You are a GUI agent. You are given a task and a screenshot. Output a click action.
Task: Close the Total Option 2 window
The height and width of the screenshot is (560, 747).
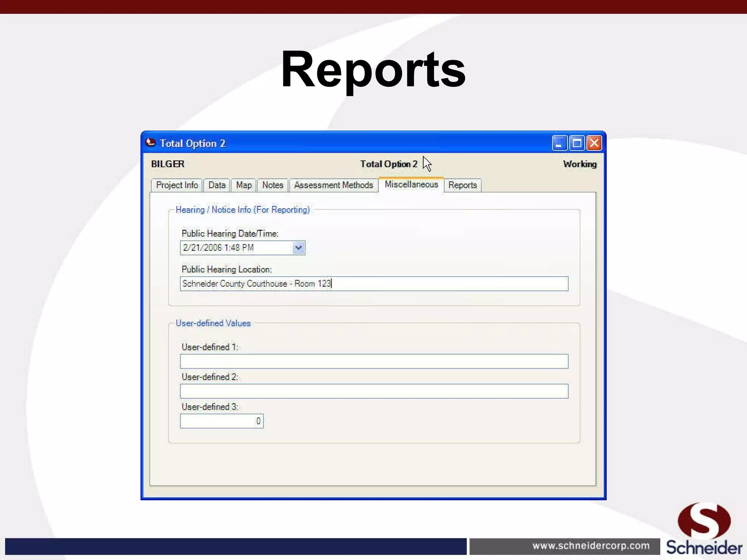pyautogui.click(x=594, y=143)
